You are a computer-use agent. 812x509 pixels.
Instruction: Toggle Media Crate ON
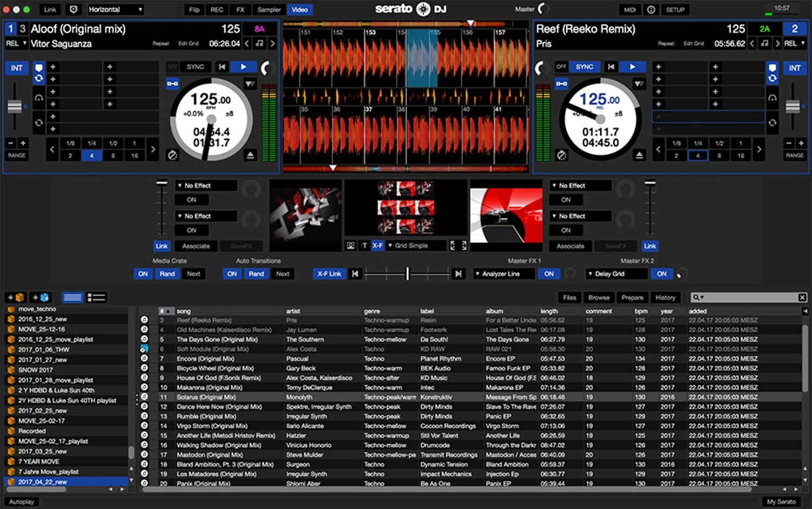(x=143, y=274)
